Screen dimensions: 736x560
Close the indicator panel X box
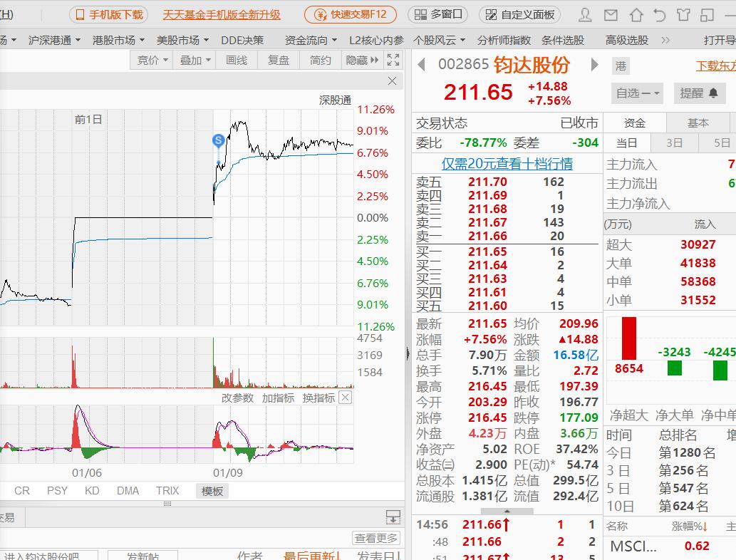point(346,398)
